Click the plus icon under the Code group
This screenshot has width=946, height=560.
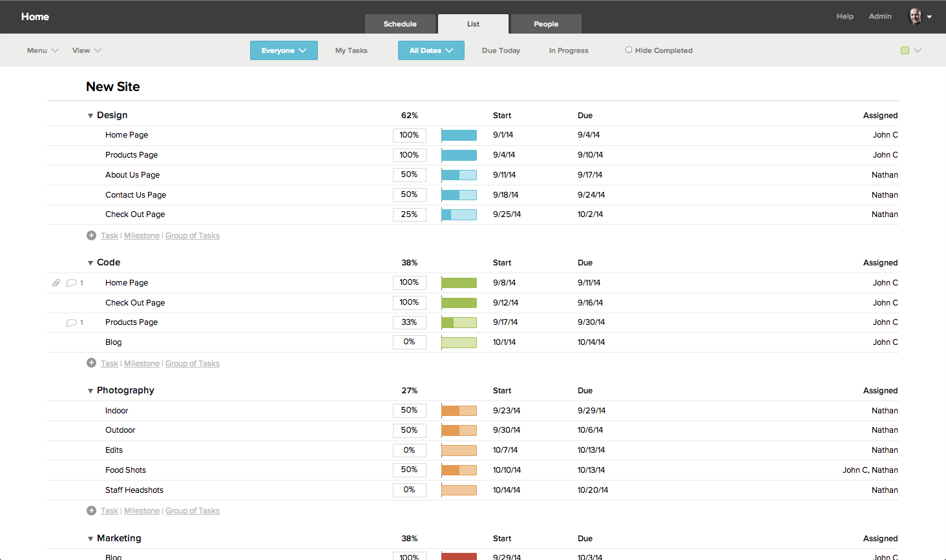(92, 363)
